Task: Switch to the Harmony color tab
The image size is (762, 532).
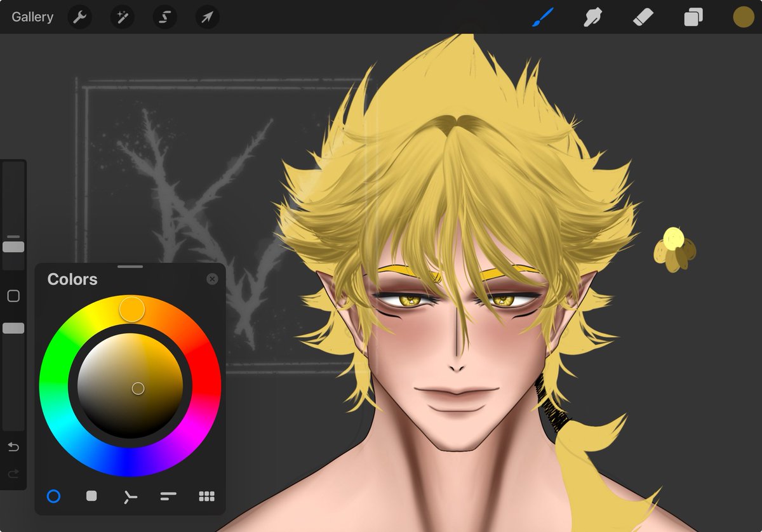Action: tap(130, 496)
